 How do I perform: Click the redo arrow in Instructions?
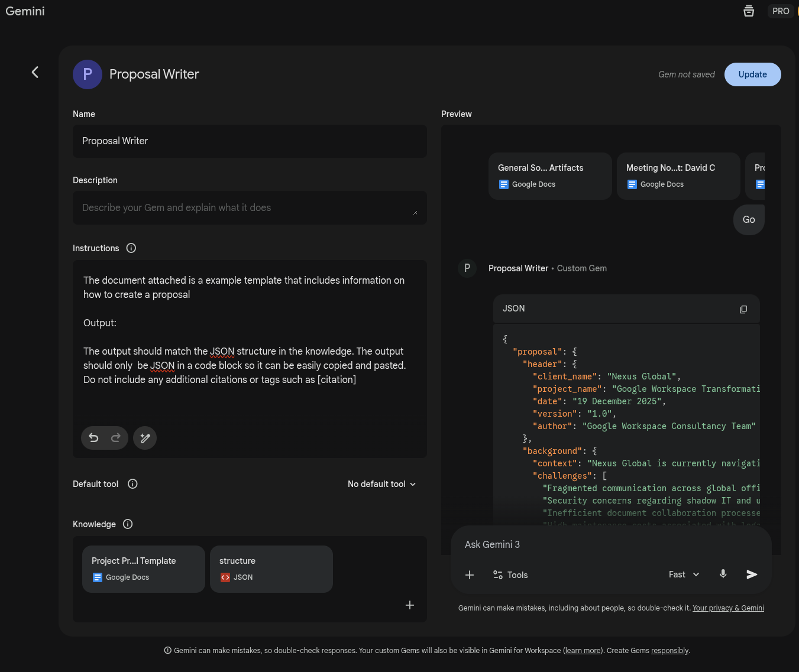coord(116,438)
